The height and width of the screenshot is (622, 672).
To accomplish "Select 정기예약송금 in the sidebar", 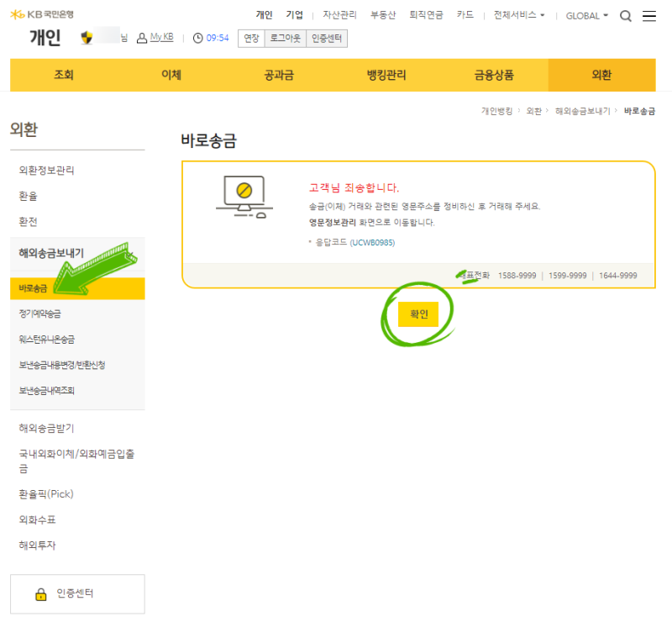I will pyautogui.click(x=39, y=314).
